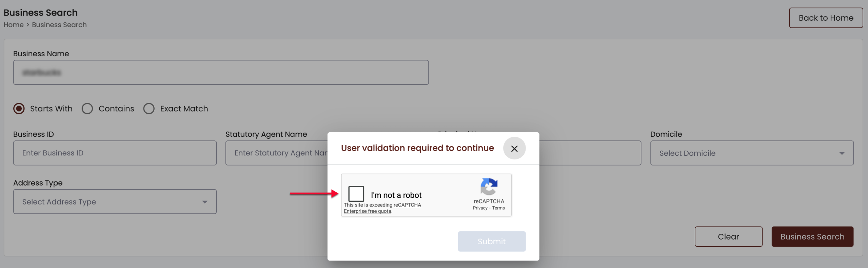Click into the Business Name field
The image size is (868, 268).
221,72
